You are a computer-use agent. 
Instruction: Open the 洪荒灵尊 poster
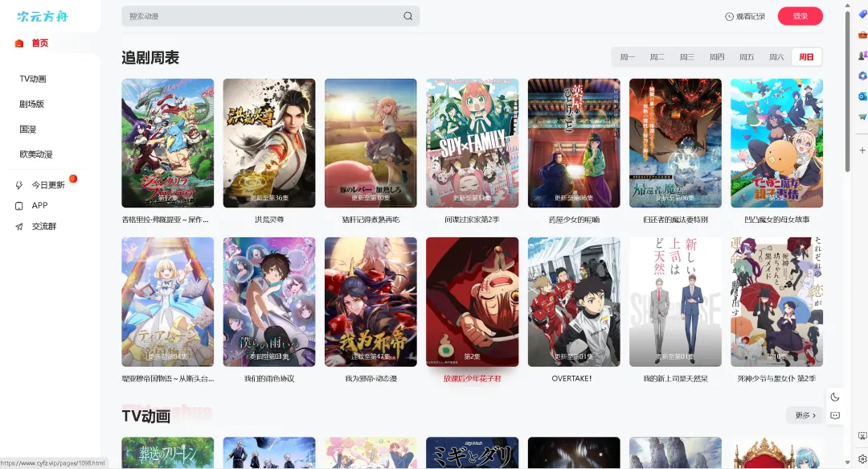[x=269, y=143]
